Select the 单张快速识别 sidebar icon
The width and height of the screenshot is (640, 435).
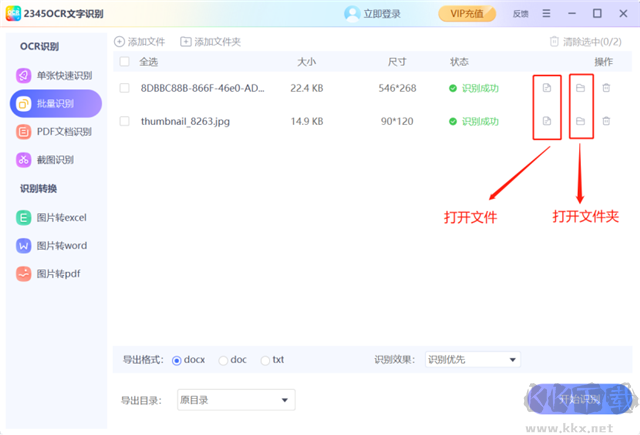tap(23, 75)
